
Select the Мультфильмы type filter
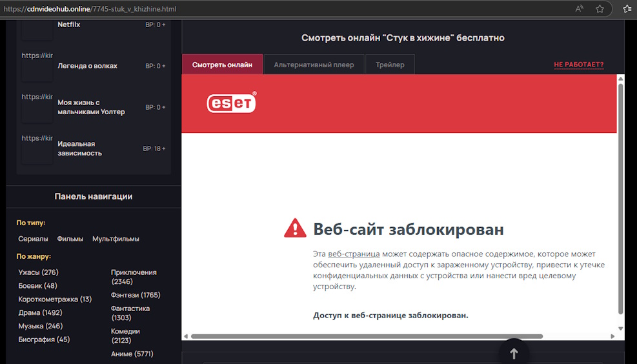116,239
